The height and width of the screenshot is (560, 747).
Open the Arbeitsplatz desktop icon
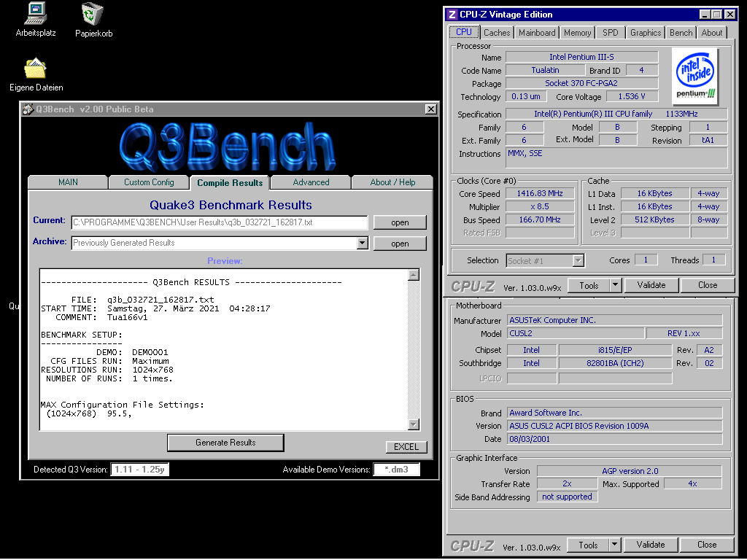click(x=36, y=20)
